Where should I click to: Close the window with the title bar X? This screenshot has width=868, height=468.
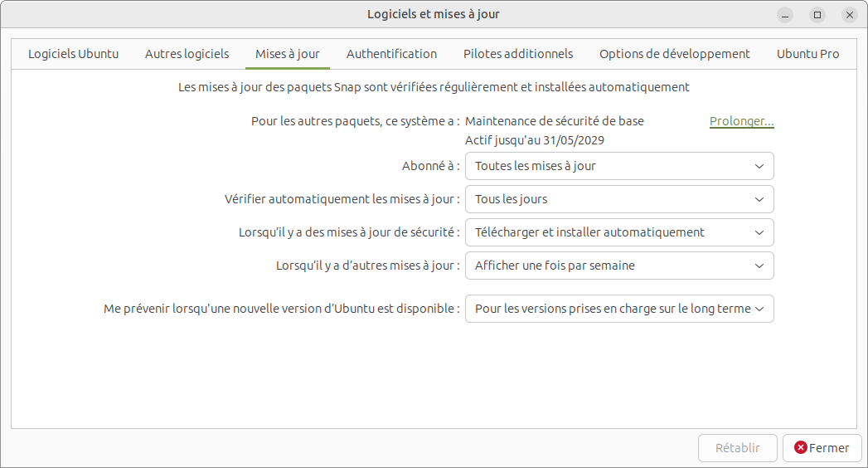pyautogui.click(x=849, y=15)
